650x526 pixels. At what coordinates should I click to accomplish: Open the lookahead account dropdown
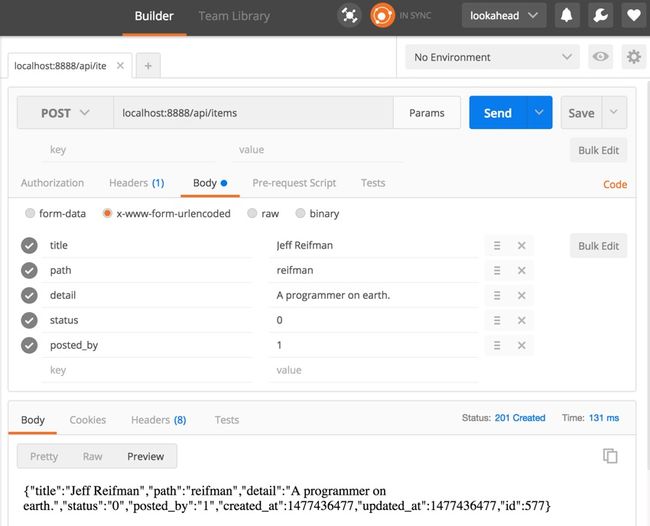[x=504, y=16]
